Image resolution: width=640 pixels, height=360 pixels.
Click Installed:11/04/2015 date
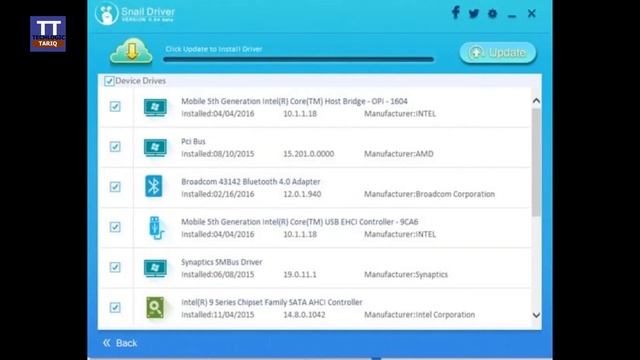(x=218, y=315)
